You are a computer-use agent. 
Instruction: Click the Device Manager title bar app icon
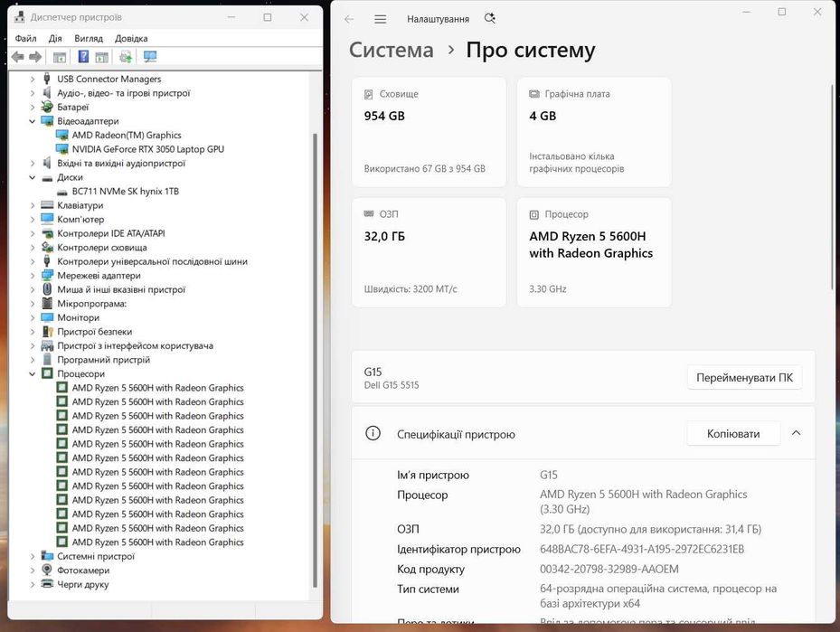click(19, 17)
